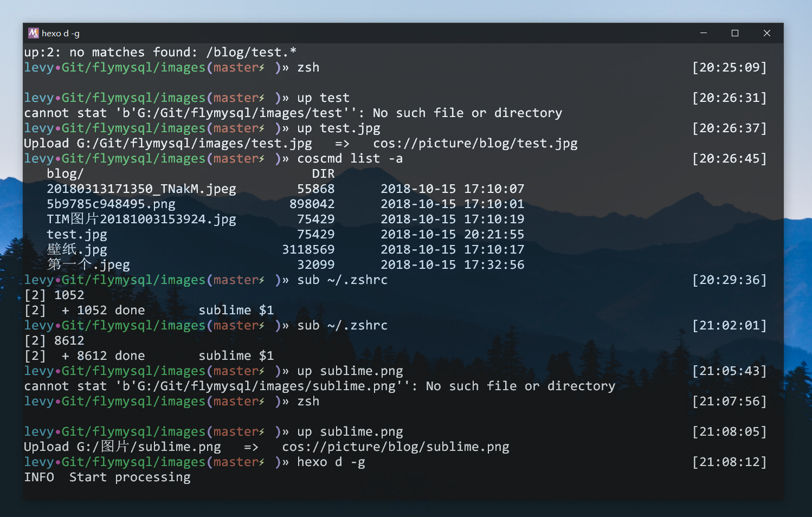812x517 pixels.
Task: Maximize the terminal window
Action: [735, 33]
